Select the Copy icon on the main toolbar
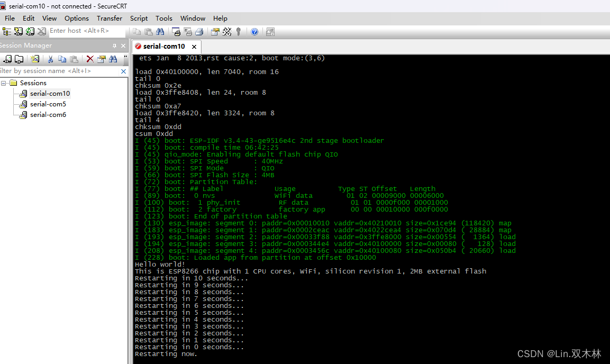 tap(138, 32)
